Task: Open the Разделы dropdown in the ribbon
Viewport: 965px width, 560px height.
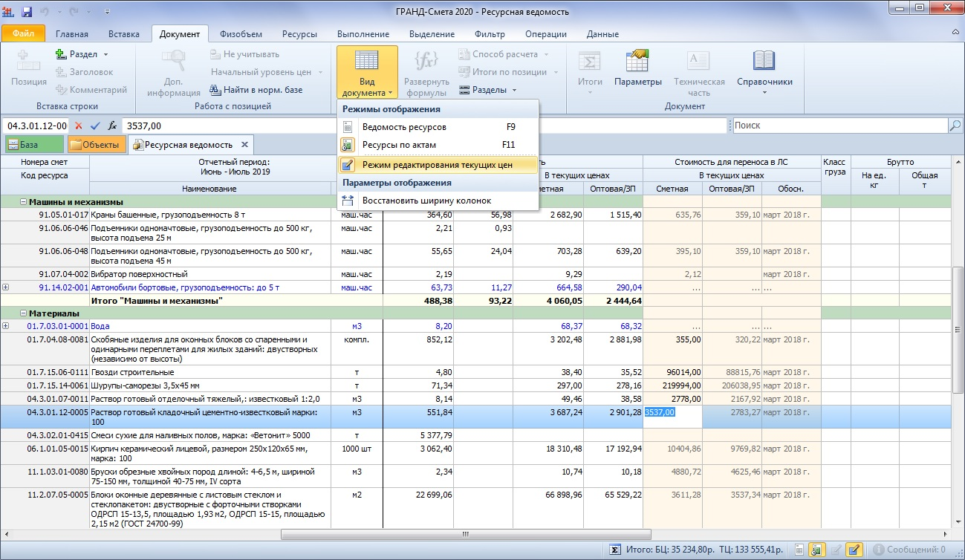Action: click(487, 90)
